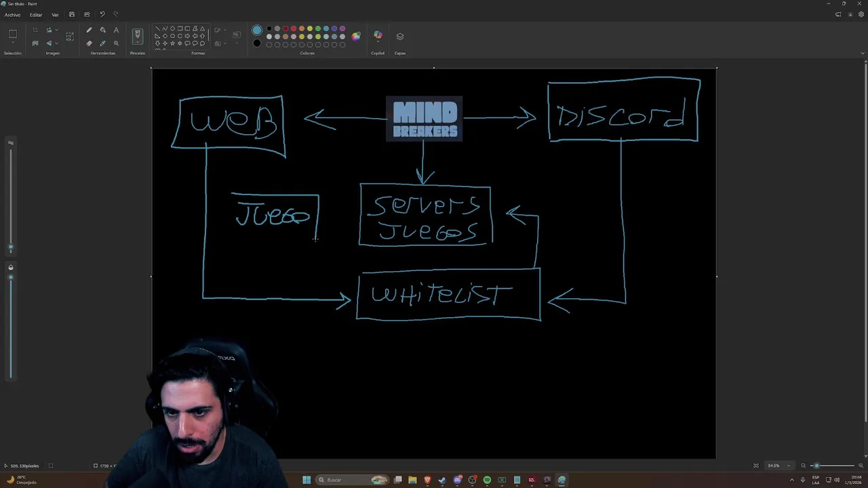The image size is (868, 488).
Task: Click the fit-to-window icon in status bar
Action: coord(756,466)
